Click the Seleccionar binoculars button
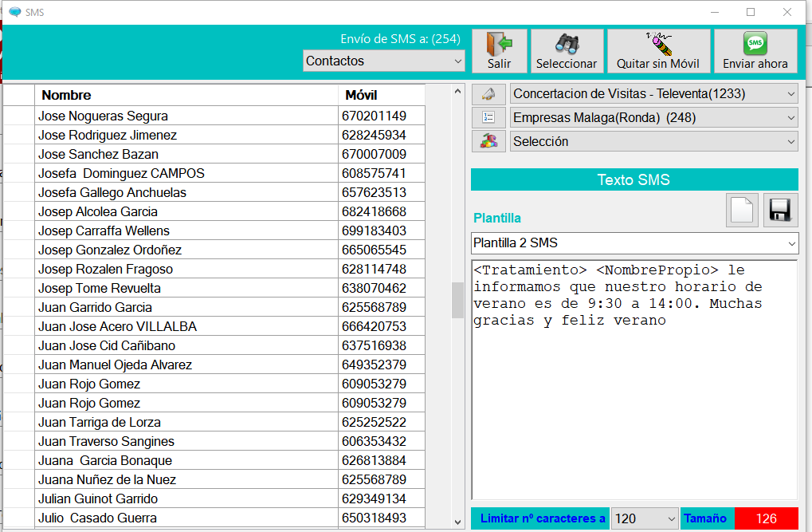 567,51
